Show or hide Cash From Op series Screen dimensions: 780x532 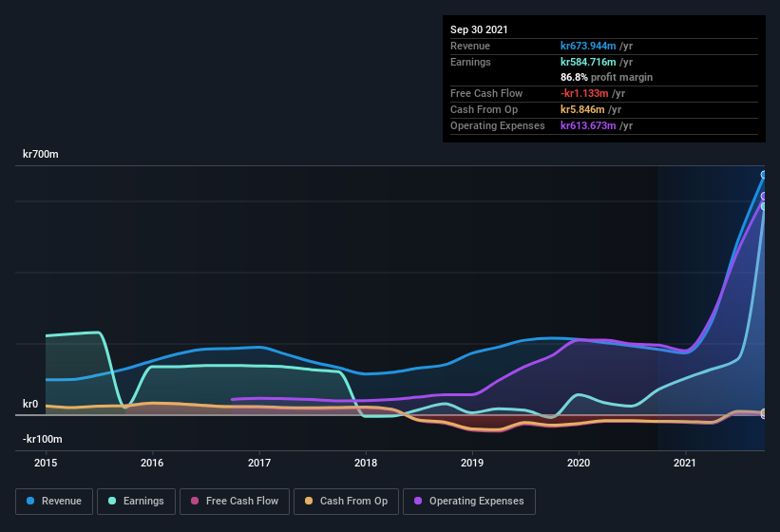345,501
